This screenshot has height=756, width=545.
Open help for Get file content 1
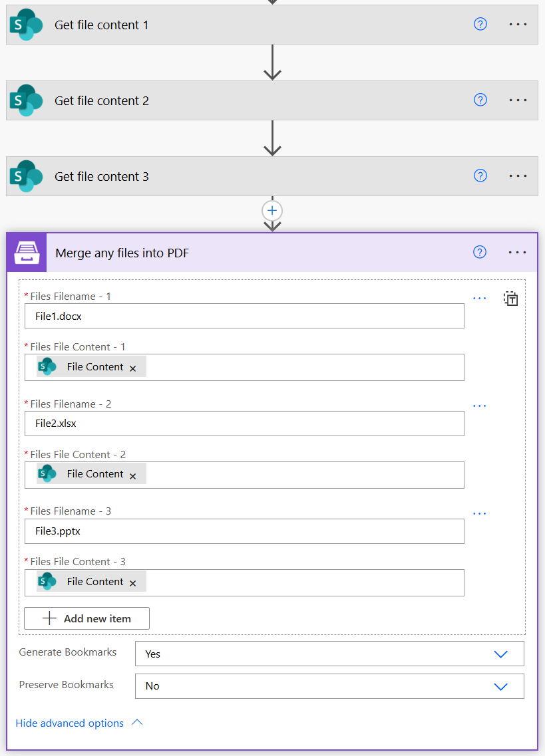(480, 24)
